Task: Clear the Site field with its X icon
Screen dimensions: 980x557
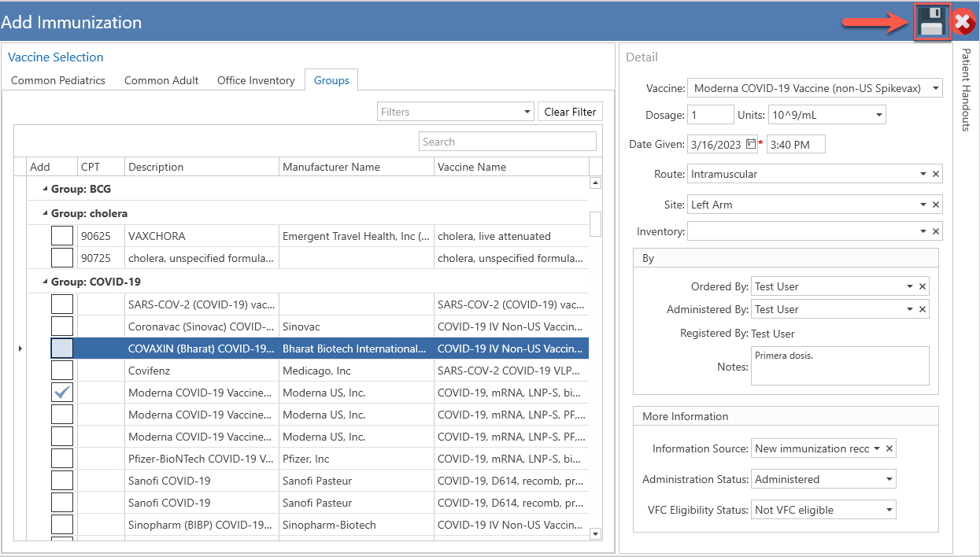Action: click(936, 205)
